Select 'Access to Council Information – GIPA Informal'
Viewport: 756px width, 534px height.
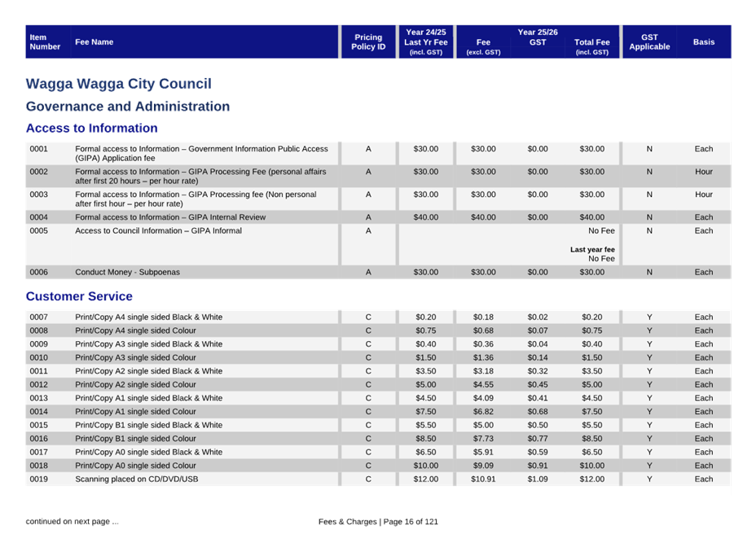(x=158, y=231)
